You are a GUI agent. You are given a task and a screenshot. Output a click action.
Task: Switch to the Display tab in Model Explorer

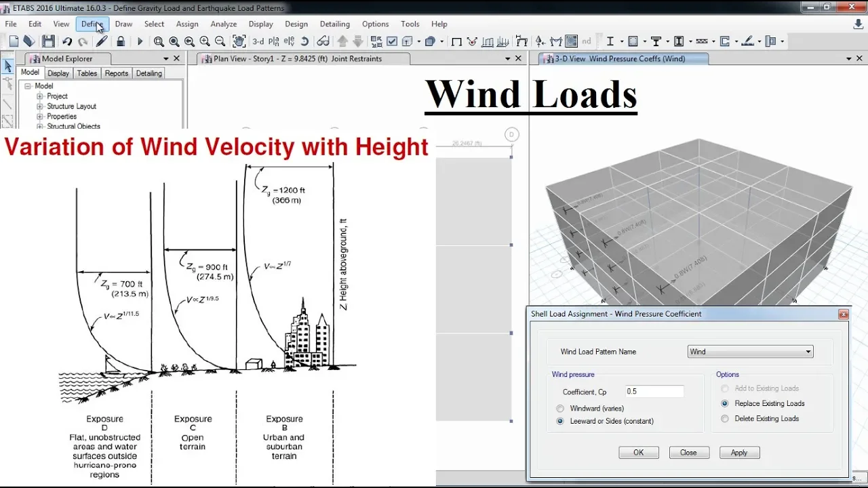[58, 73]
